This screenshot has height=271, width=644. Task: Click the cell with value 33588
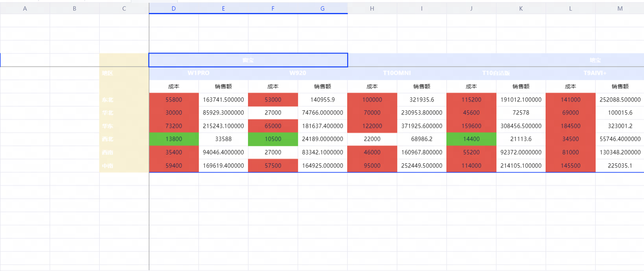223,139
